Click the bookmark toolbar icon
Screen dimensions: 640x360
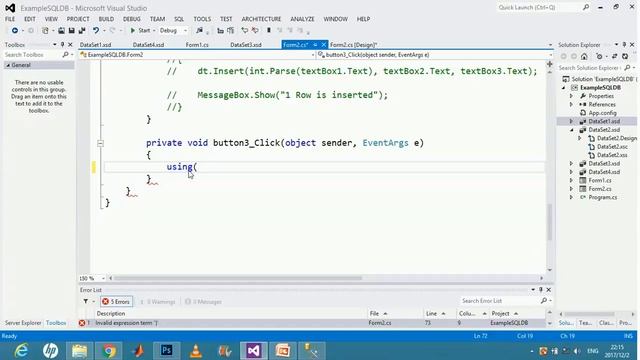(269, 31)
